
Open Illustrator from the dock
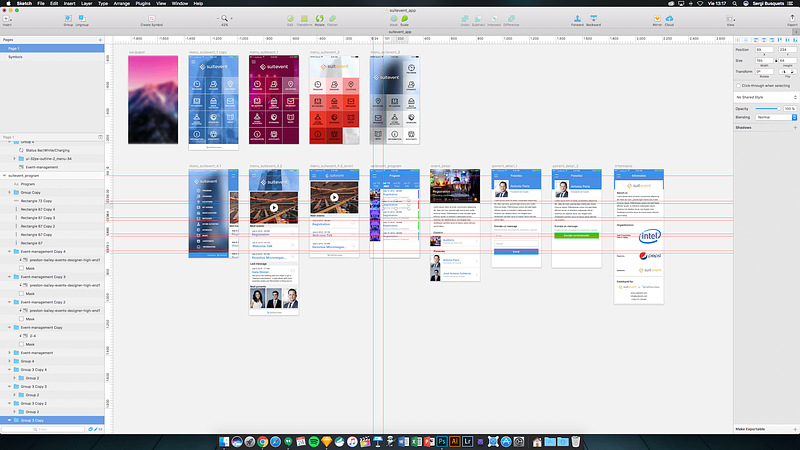pyautogui.click(x=455, y=442)
